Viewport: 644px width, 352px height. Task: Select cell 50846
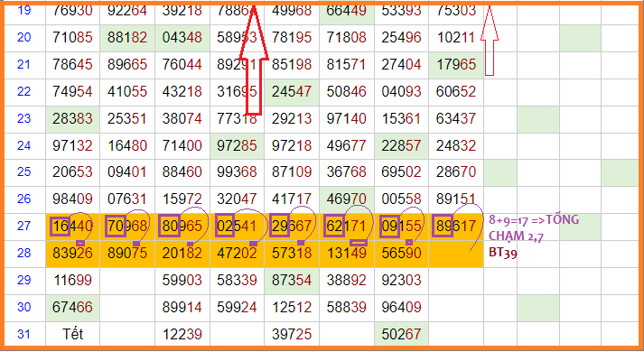click(x=347, y=91)
